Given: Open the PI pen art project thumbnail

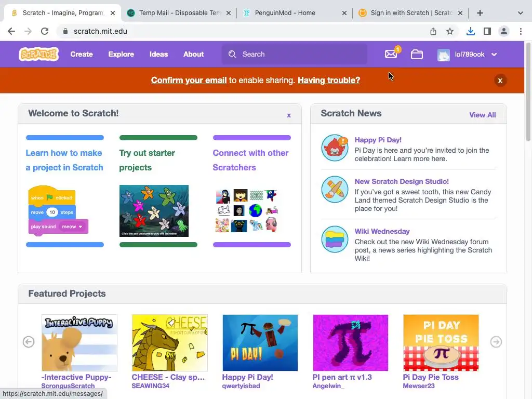Looking at the screenshot, I should coord(351,343).
